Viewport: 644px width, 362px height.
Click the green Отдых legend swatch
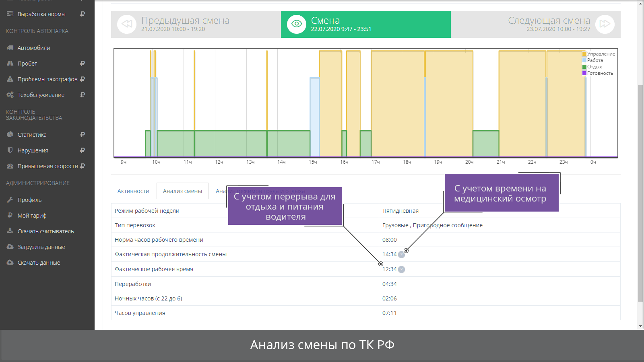click(584, 67)
